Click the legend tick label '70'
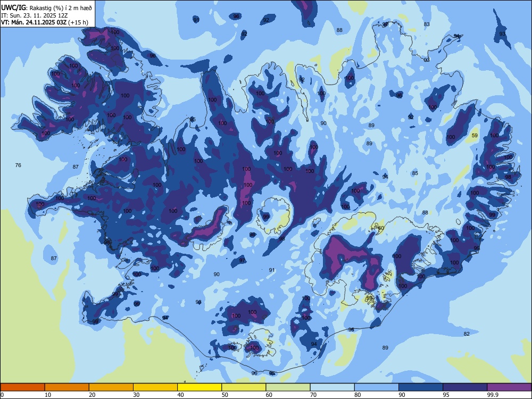The width and height of the screenshot is (532, 399). (x=313, y=395)
